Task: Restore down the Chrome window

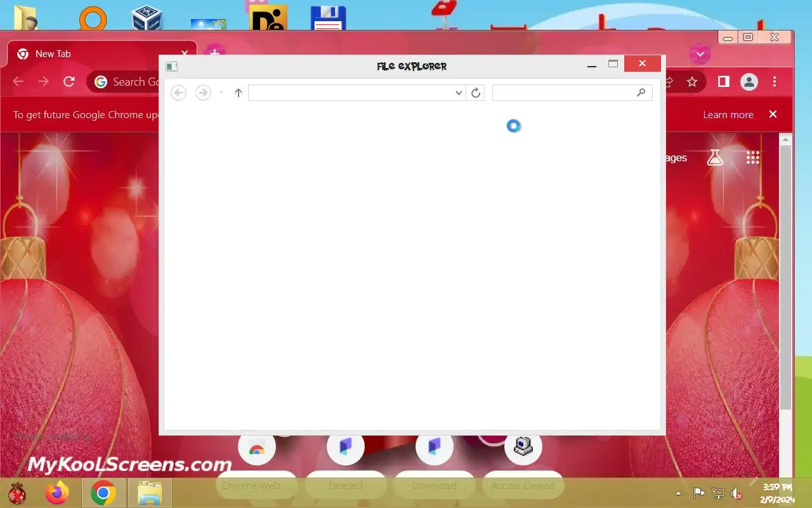Action: (x=748, y=37)
